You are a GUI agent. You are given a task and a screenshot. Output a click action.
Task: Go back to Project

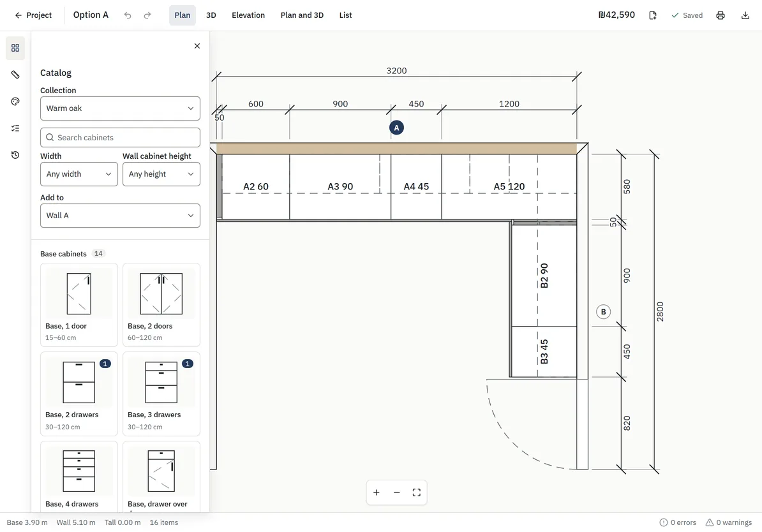click(x=33, y=15)
